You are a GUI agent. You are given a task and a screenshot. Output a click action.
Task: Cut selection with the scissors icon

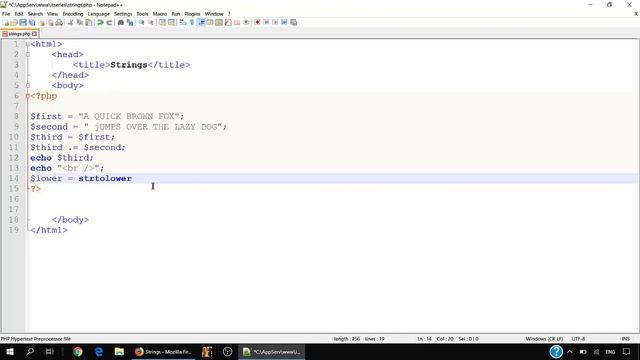[70, 22]
